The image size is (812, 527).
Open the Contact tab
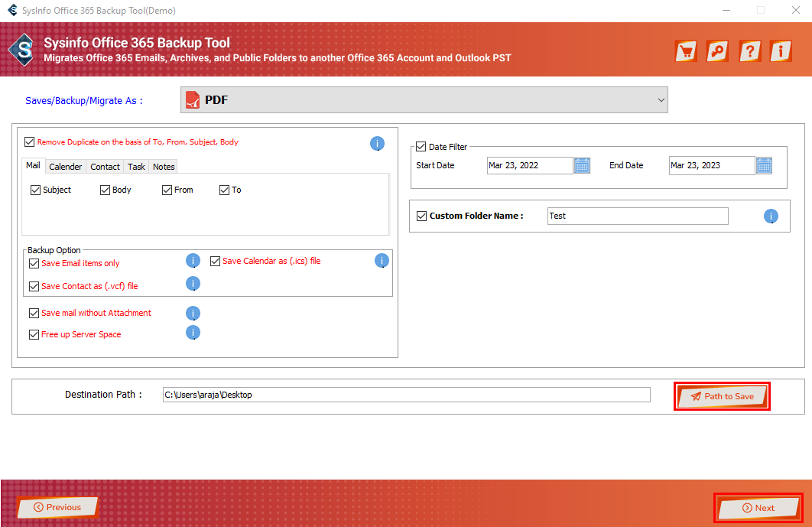tap(105, 167)
